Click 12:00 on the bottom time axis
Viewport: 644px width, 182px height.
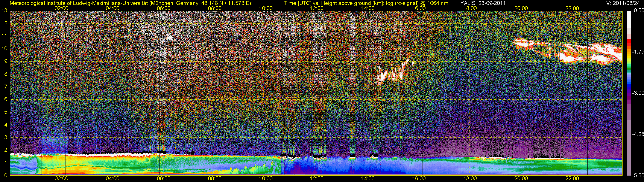(x=317, y=179)
